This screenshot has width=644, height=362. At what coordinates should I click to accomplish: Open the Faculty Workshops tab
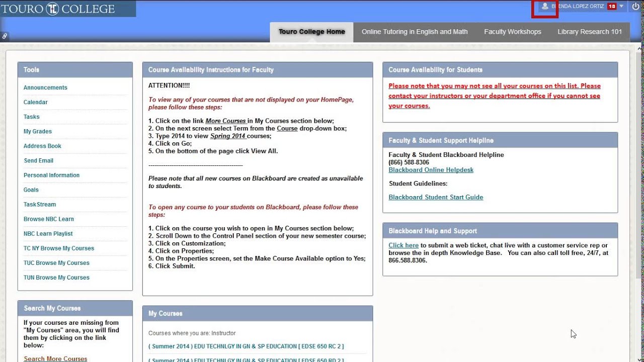click(x=513, y=32)
